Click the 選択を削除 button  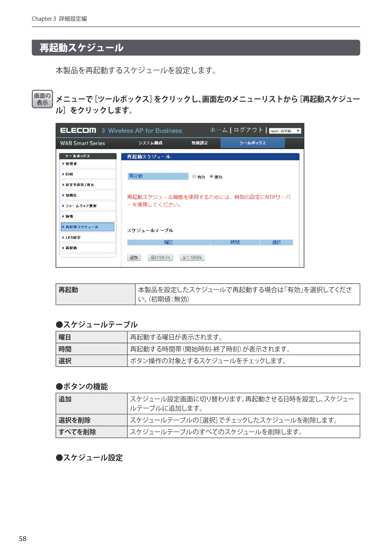tap(160, 257)
